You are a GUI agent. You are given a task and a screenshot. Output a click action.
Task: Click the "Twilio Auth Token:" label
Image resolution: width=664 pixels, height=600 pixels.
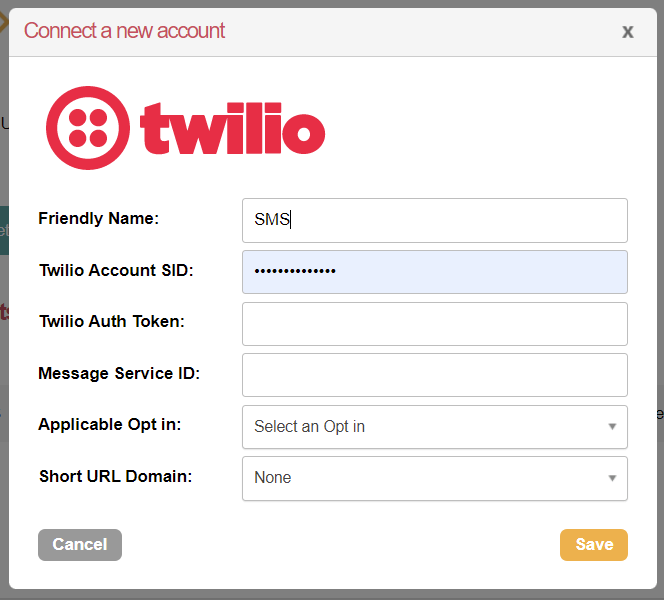coord(111,321)
